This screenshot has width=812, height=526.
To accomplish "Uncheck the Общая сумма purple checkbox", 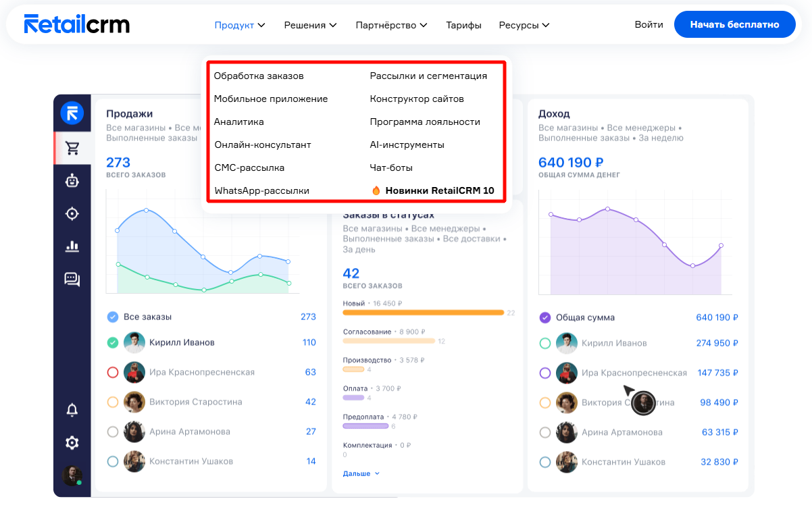I will 545,317.
